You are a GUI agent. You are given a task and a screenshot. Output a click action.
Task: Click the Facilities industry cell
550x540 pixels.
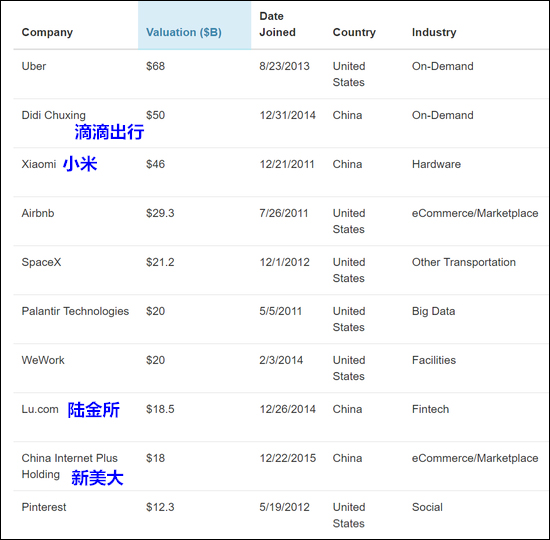[x=434, y=360]
